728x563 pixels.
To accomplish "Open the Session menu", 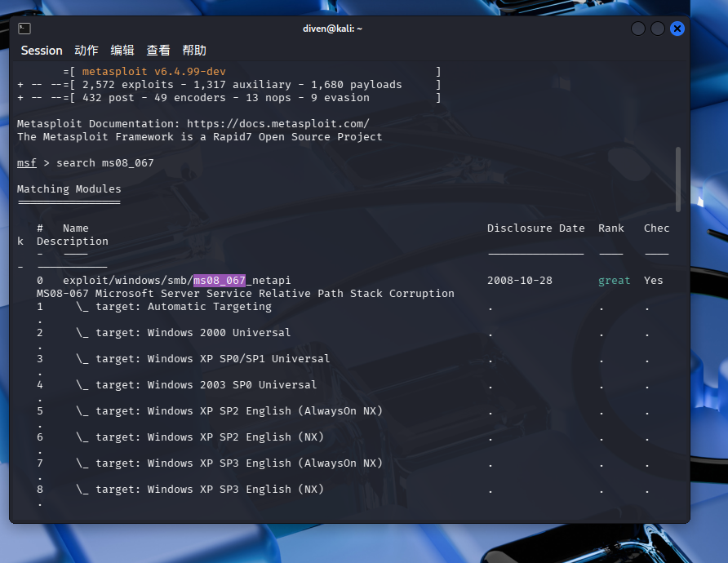I will coord(42,51).
